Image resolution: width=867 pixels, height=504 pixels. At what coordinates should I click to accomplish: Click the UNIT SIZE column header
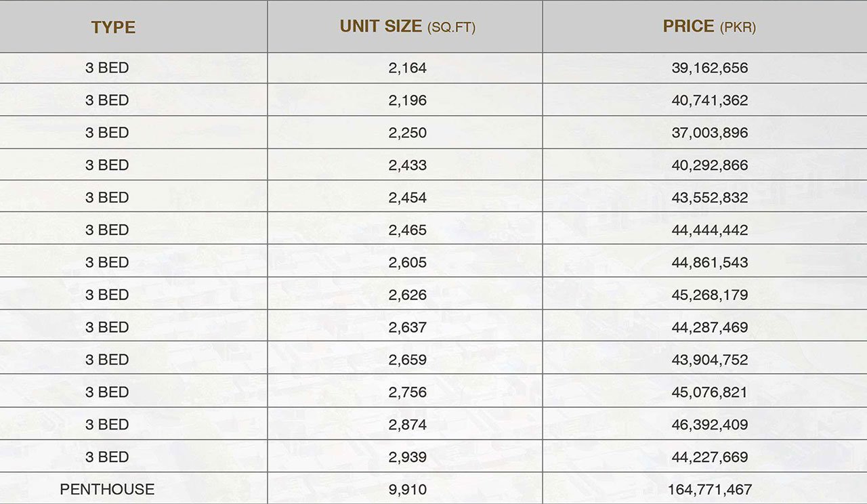click(407, 26)
